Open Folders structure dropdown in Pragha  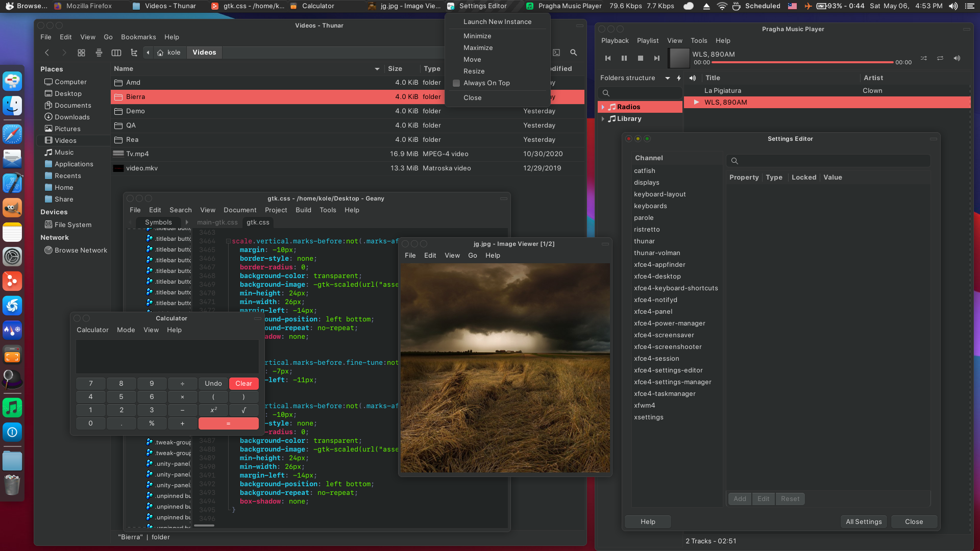click(x=667, y=78)
